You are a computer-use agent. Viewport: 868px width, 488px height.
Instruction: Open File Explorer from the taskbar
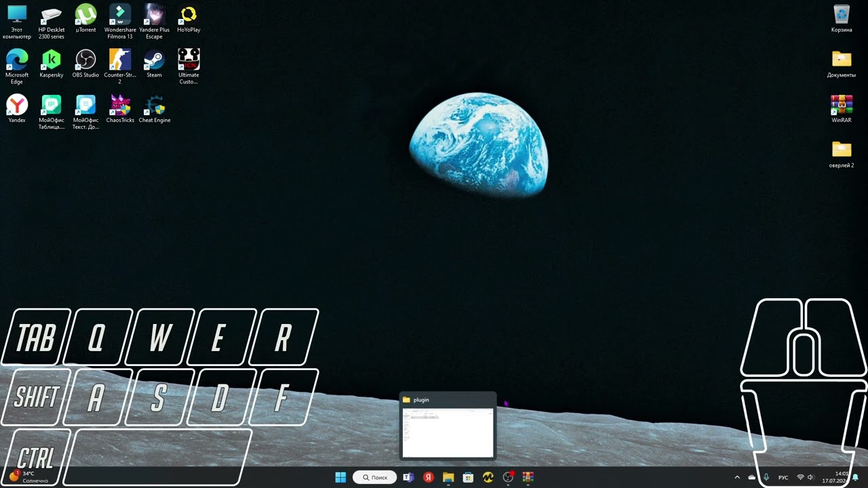448,477
